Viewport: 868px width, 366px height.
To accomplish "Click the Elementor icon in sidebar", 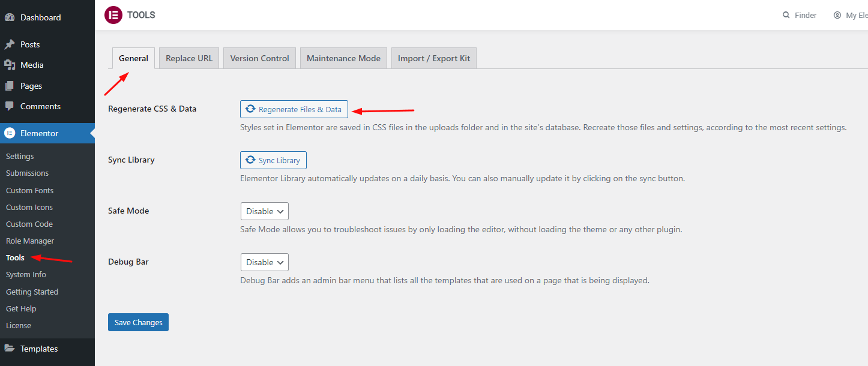I will click(10, 133).
